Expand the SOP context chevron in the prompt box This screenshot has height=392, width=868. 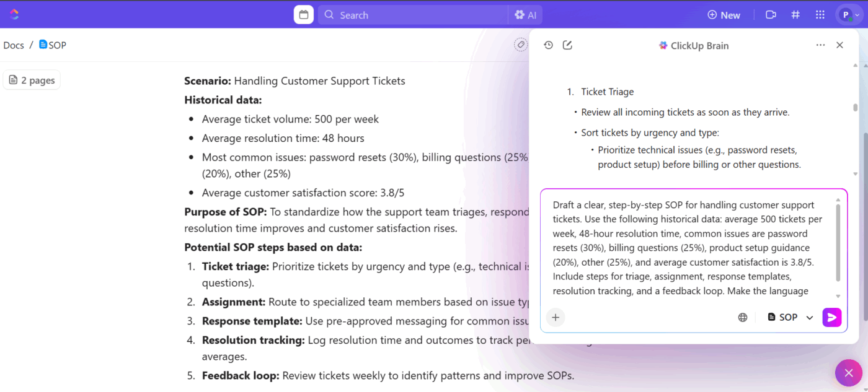(x=809, y=316)
